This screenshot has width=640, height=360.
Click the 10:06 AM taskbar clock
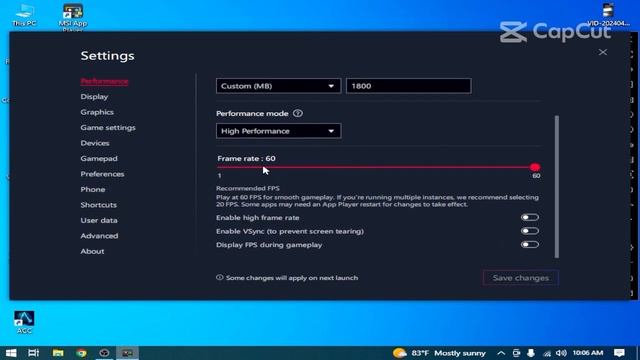(588, 353)
